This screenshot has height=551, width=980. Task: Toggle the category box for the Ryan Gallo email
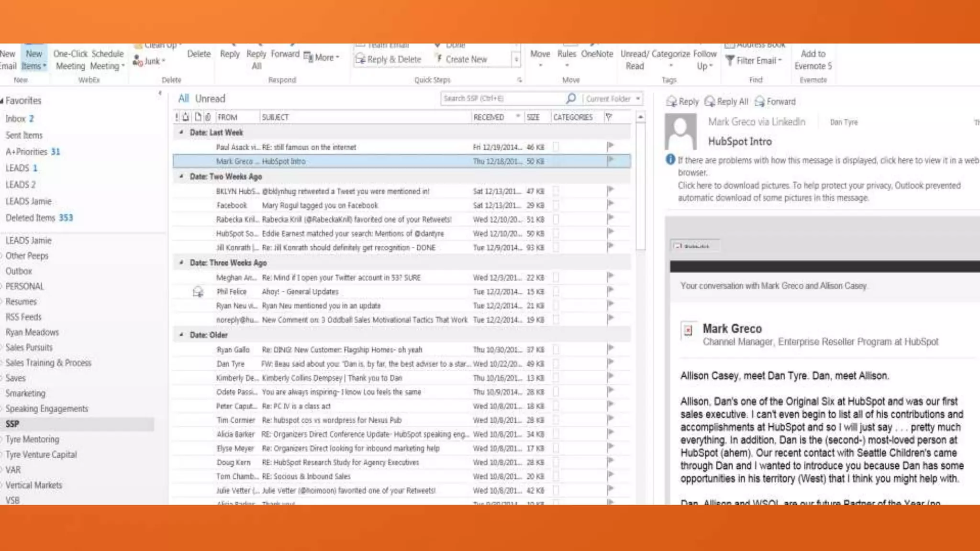[556, 350]
